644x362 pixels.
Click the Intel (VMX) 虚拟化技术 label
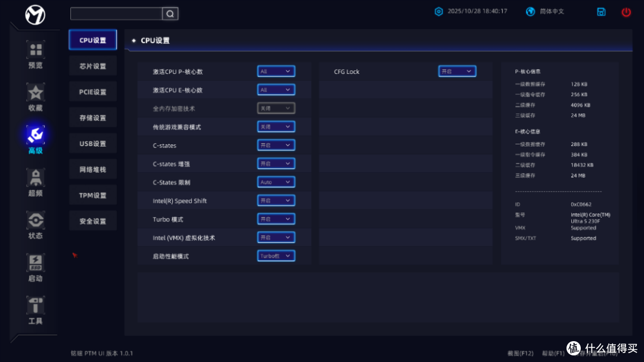tap(184, 238)
